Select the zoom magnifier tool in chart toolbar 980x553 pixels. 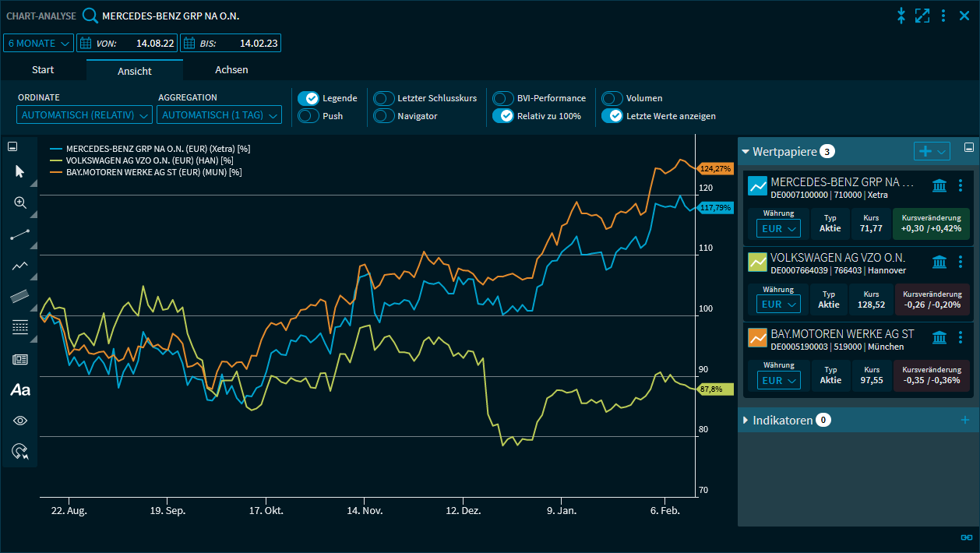pos(20,203)
